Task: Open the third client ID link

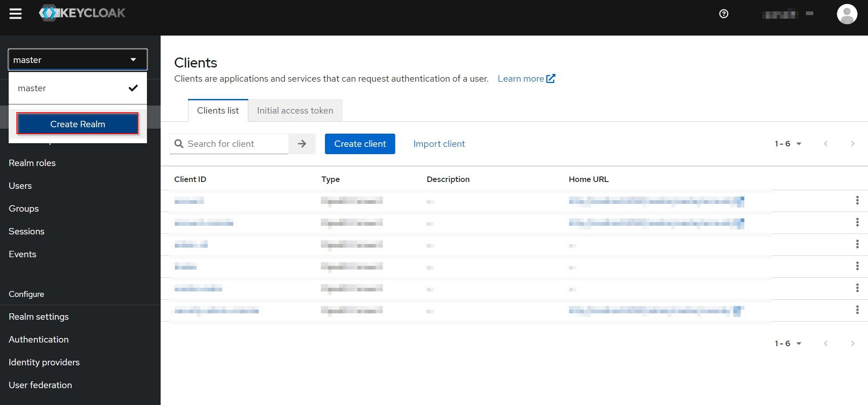Action: [191, 244]
